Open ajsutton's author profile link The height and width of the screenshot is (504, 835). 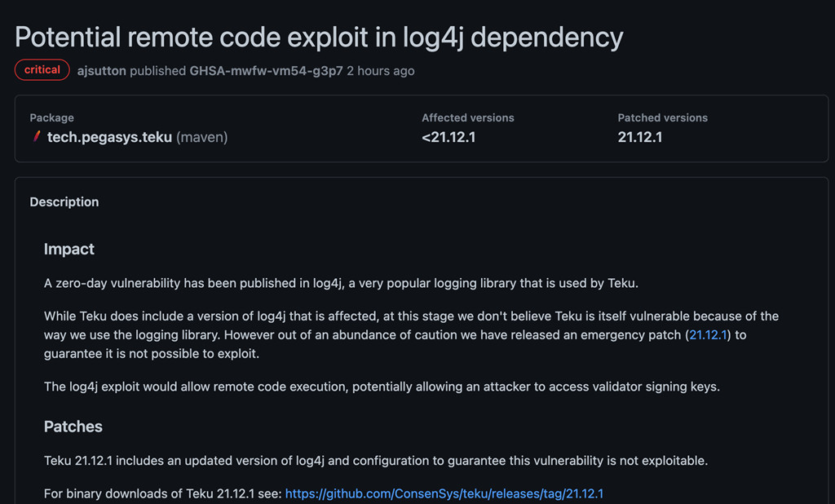[x=102, y=71]
